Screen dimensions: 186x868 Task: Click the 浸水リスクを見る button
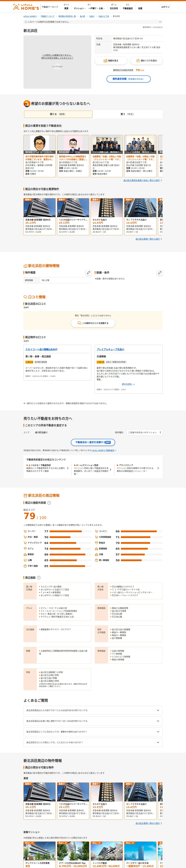click(x=146, y=61)
